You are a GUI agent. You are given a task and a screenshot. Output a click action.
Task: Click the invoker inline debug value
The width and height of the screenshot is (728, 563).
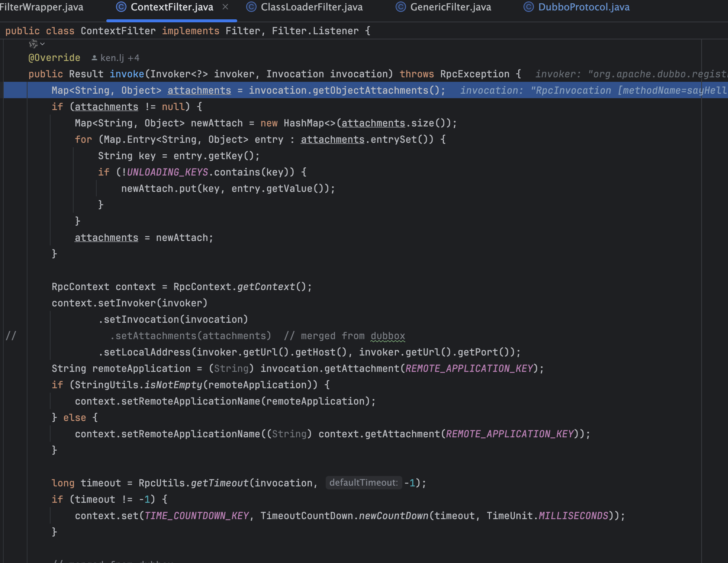631,74
